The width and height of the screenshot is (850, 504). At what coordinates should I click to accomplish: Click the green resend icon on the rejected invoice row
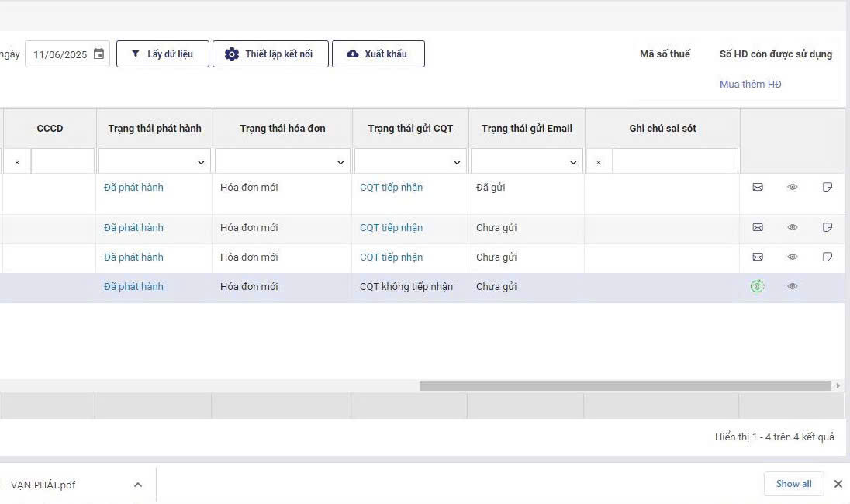coord(758,286)
